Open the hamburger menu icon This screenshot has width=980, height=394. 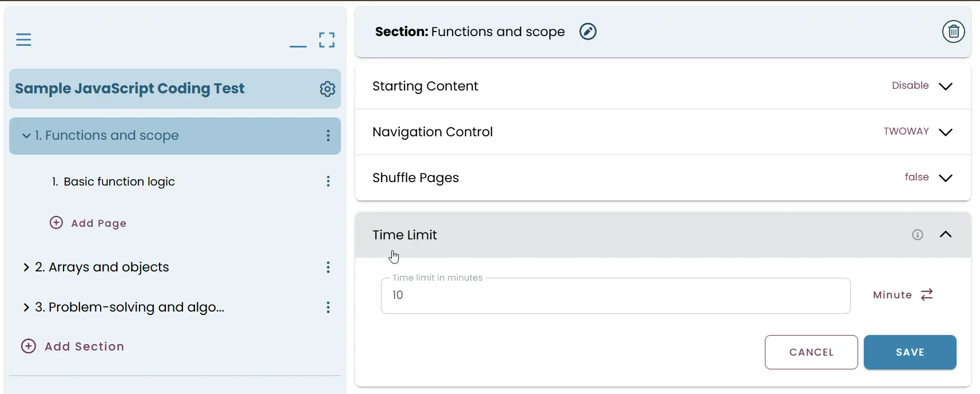(23, 40)
